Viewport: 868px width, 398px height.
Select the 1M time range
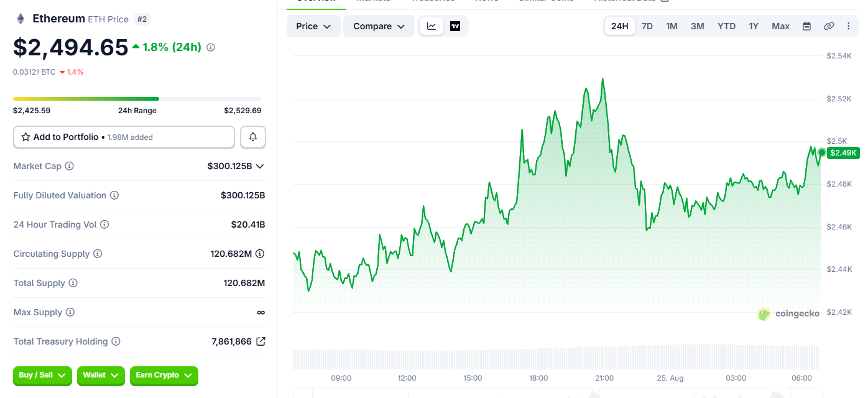[x=672, y=26]
